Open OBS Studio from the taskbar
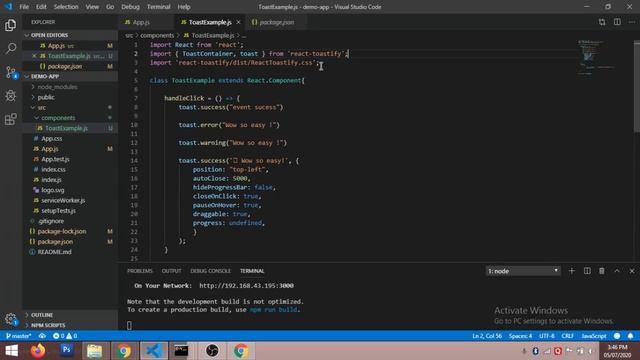 tap(212, 351)
